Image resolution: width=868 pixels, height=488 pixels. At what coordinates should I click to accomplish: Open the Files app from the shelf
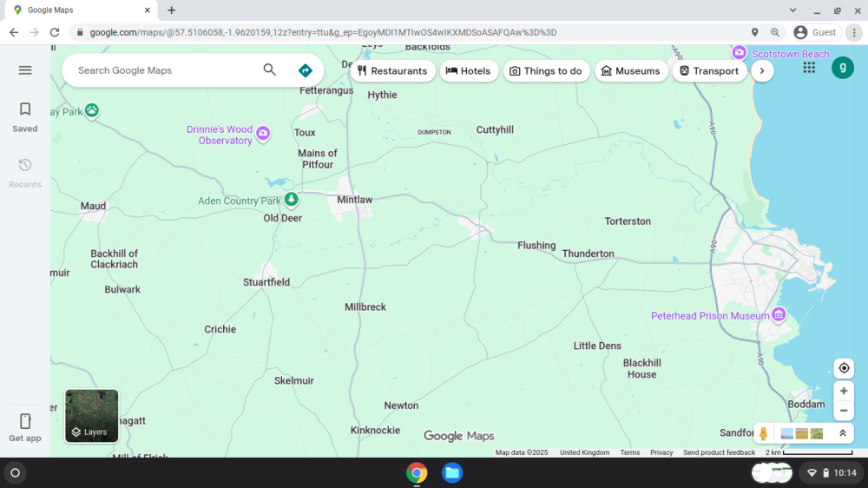point(452,473)
